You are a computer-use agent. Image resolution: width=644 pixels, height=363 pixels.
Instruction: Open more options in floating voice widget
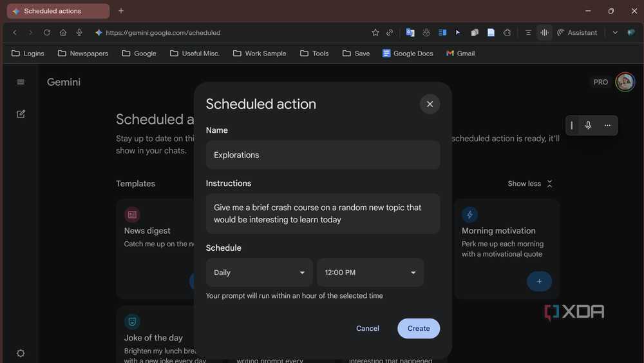[607, 125]
